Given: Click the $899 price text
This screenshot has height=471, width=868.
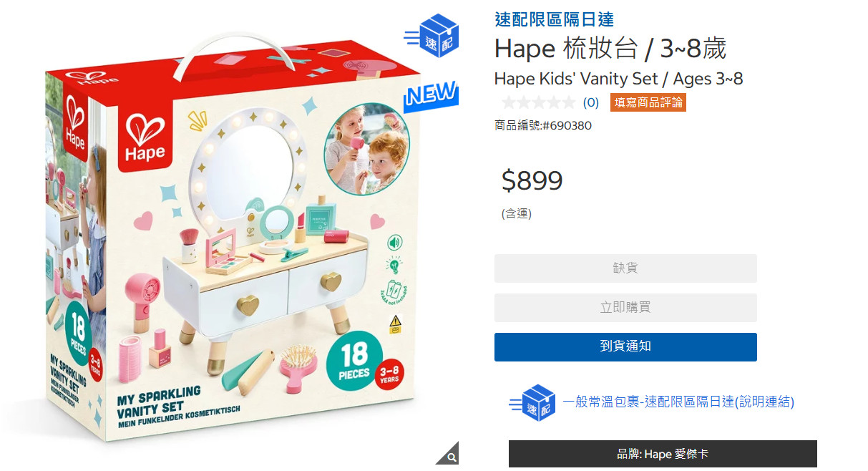Looking at the screenshot, I should click(532, 180).
